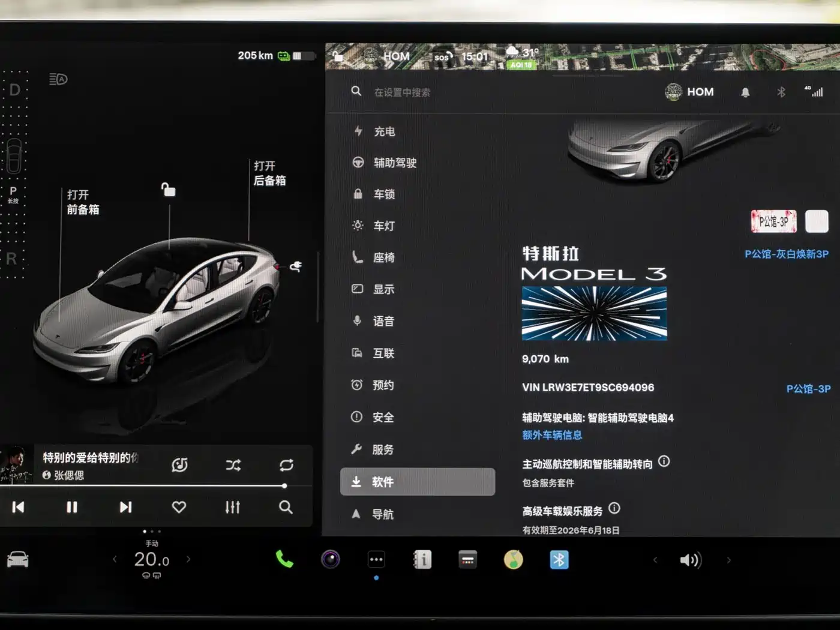
Task: Tap 打开前备箱 to open front trunk
Action: [83, 202]
